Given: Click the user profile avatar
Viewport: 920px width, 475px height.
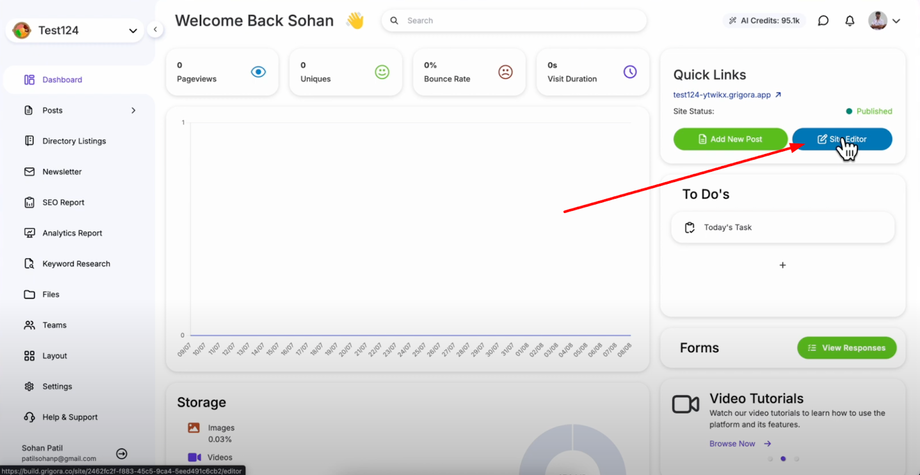Looking at the screenshot, I should tap(878, 21).
